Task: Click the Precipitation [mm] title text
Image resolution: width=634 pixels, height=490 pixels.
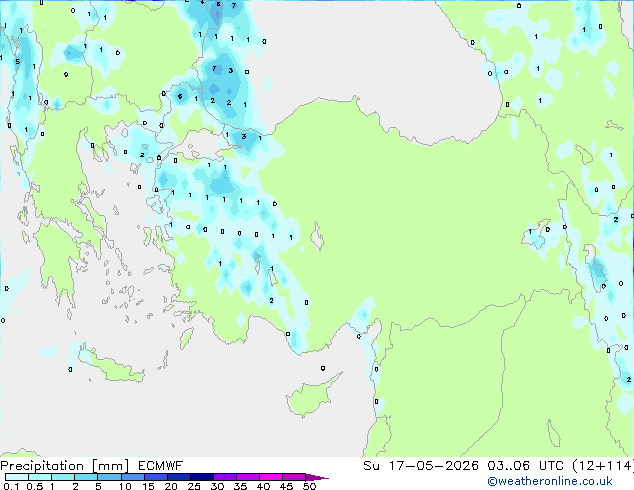Action: point(64,466)
